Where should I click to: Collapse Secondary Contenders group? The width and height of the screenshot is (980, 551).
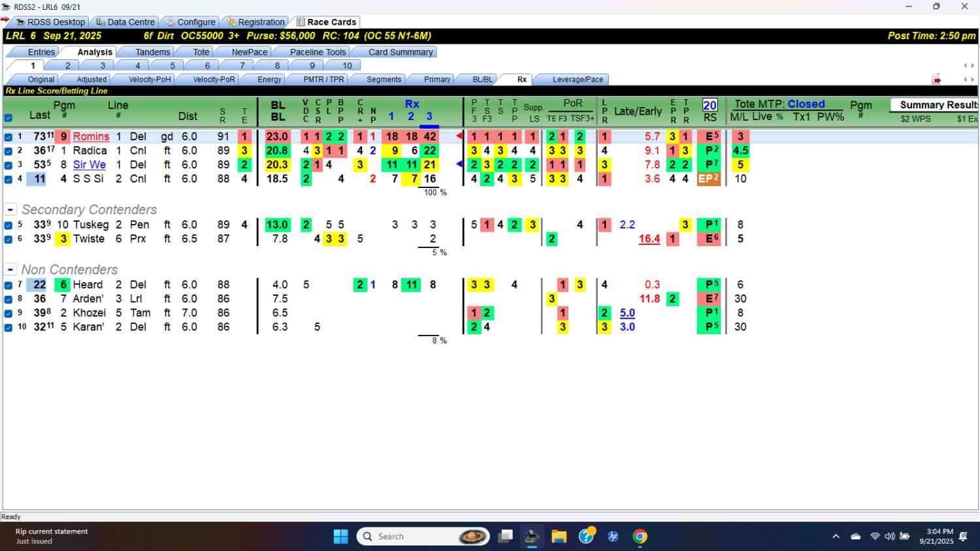coord(10,210)
